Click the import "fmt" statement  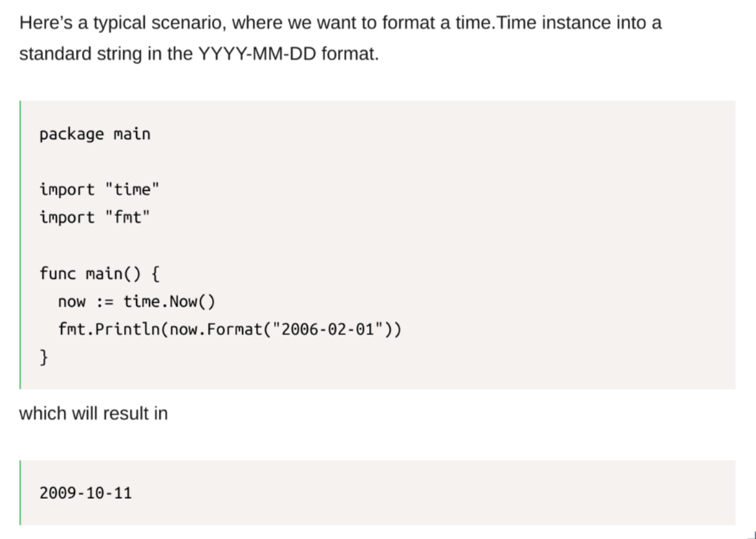click(x=94, y=217)
